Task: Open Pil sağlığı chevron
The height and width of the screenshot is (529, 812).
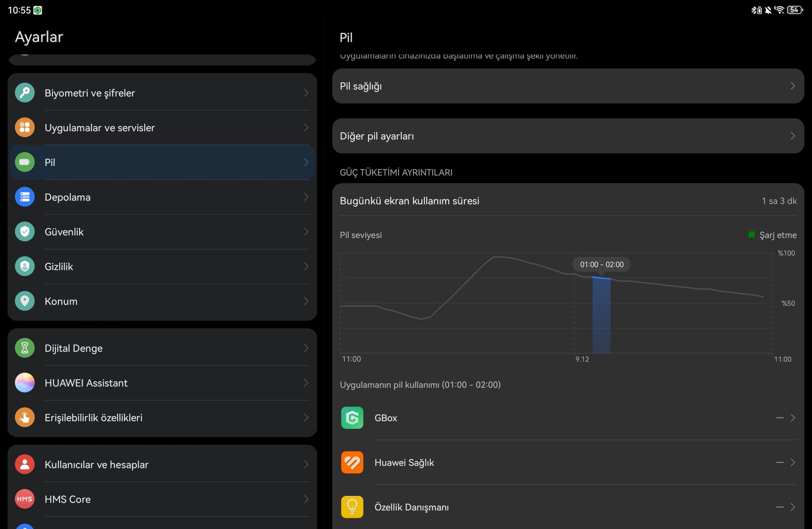Action: 792,86
